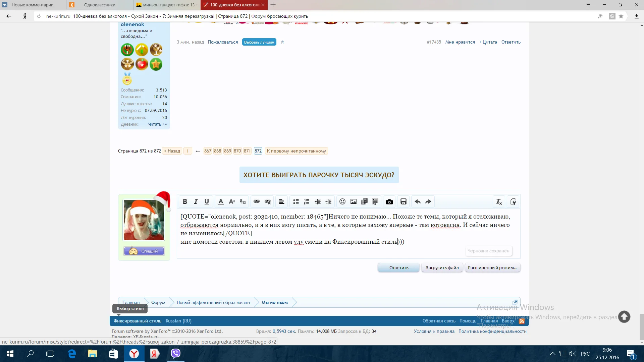
Task: Open the font size dropdown
Action: 232,201
